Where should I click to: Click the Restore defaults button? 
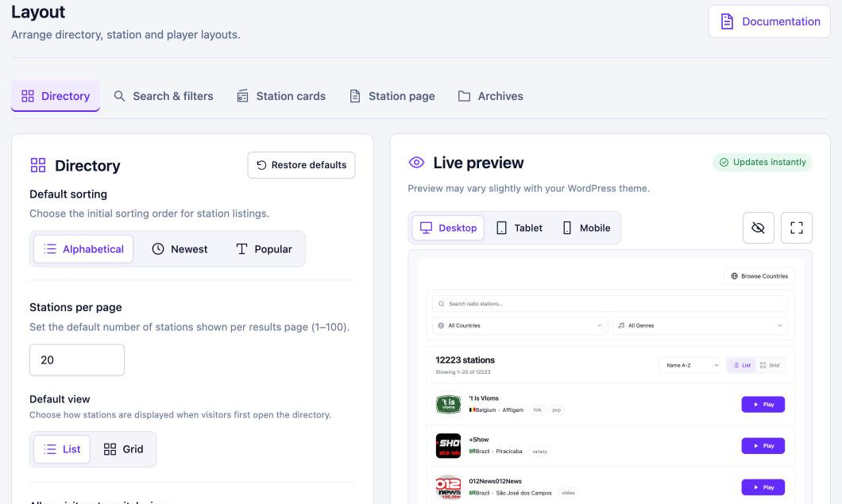[301, 165]
